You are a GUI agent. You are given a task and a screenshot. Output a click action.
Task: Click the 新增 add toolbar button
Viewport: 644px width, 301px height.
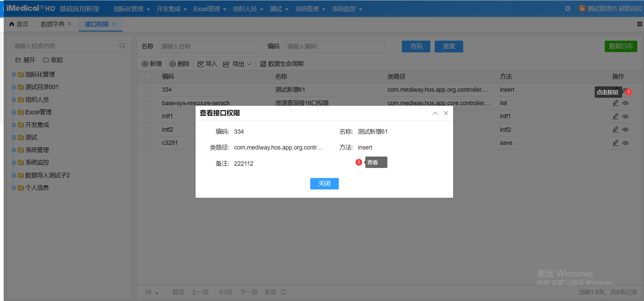[x=152, y=64]
